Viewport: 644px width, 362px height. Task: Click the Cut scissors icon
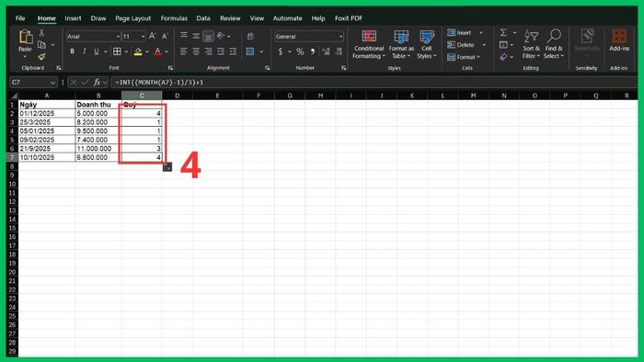(41, 33)
